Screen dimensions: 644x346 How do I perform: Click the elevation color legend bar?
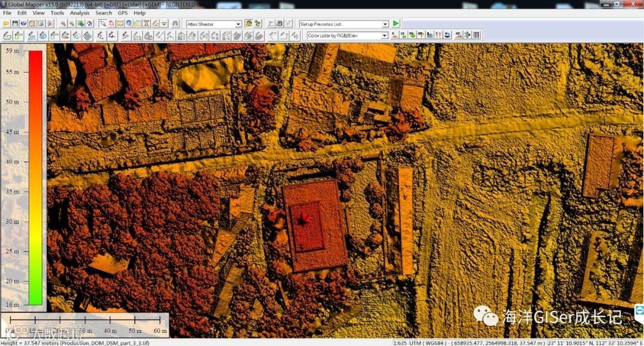point(35,178)
